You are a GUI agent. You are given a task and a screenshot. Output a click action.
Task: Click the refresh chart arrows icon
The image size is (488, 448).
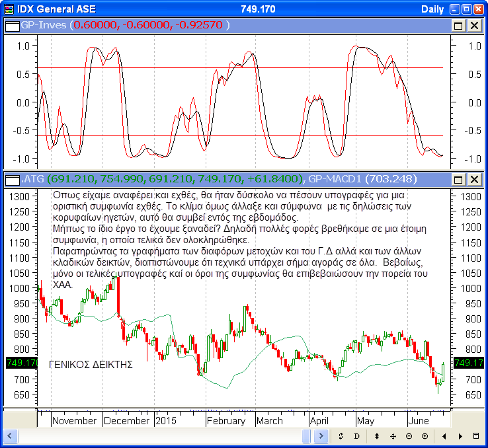[x=341, y=436]
